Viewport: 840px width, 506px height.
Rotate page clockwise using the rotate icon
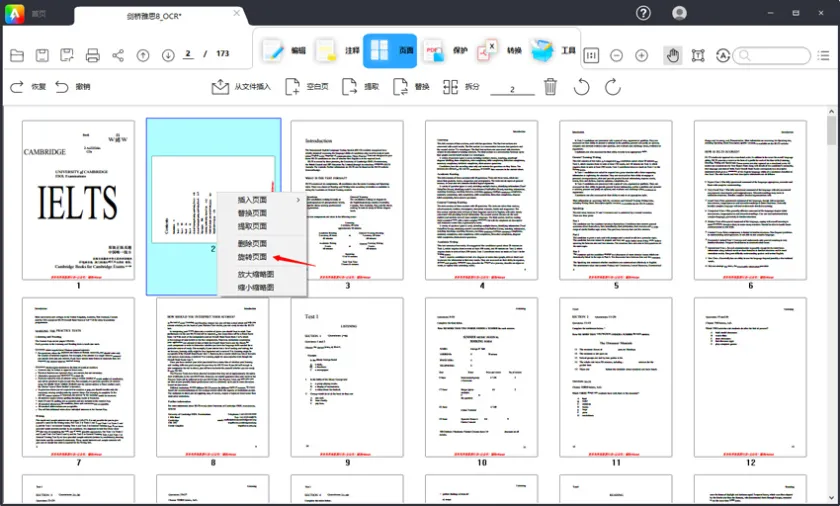[x=612, y=87]
